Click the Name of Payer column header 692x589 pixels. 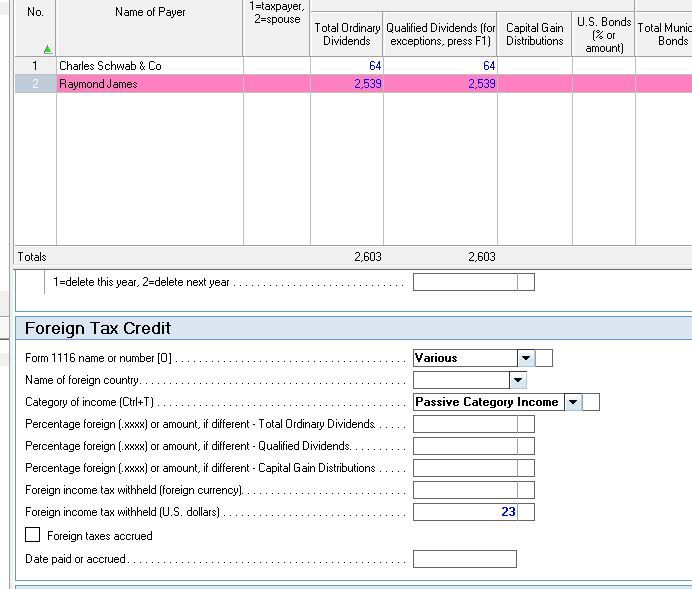tap(150, 13)
